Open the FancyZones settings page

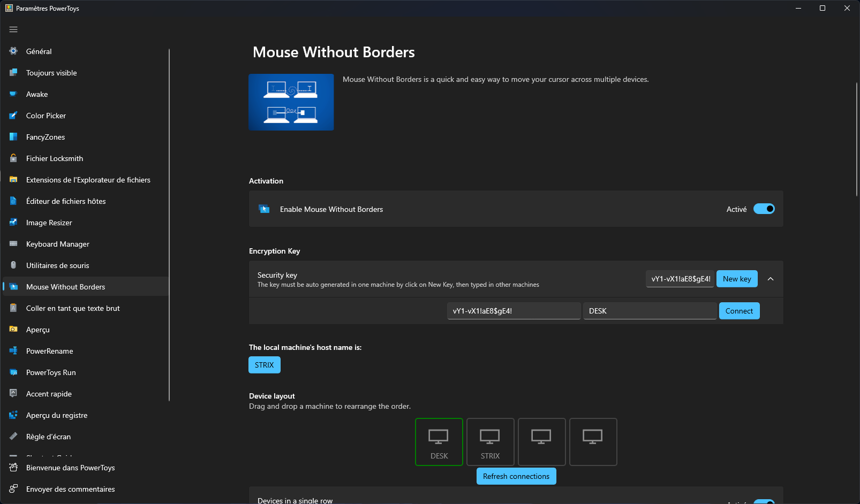[86, 137]
